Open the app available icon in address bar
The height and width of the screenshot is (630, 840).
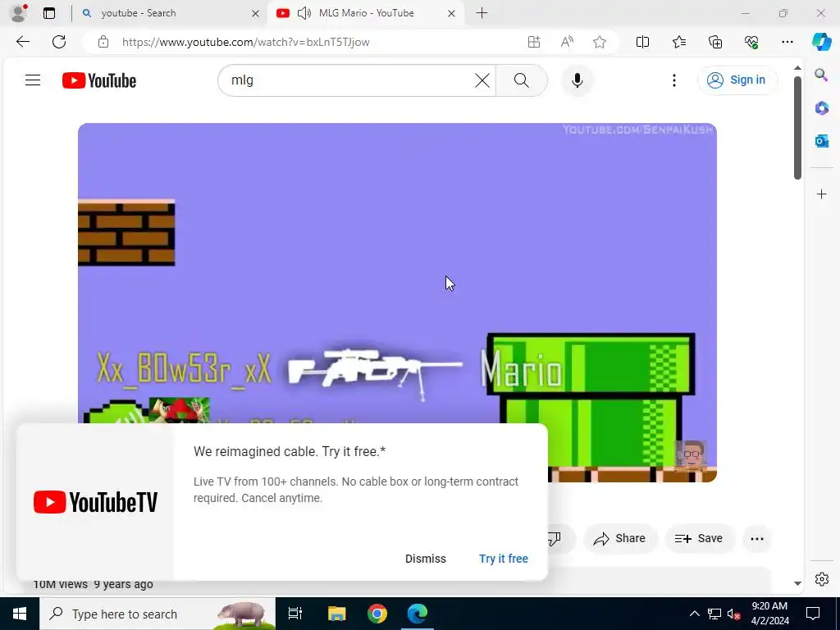[x=533, y=42]
